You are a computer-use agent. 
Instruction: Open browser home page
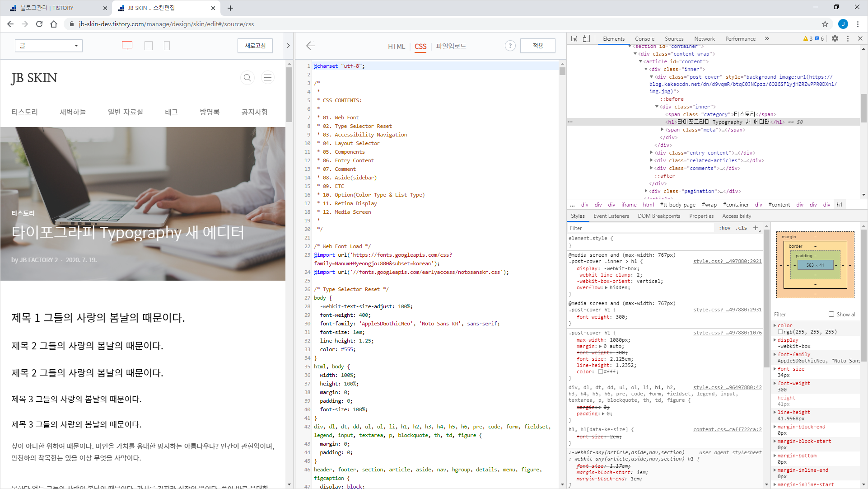[54, 24]
